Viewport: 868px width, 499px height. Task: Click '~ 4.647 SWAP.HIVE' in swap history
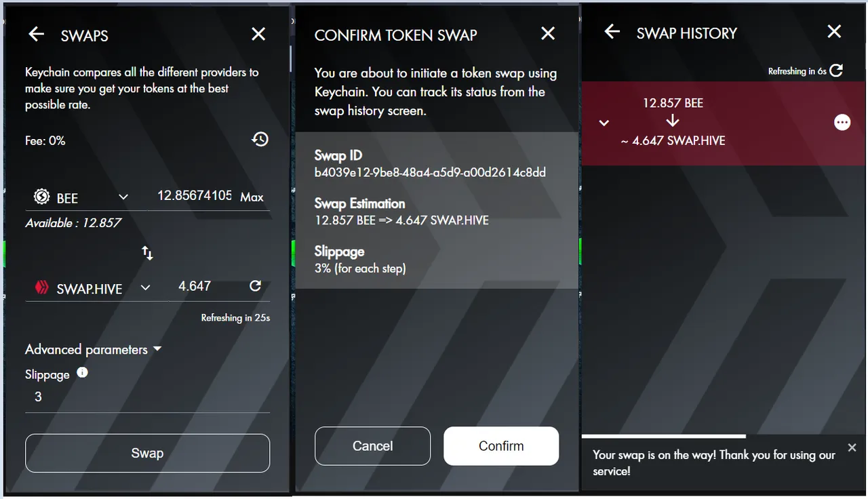(x=673, y=141)
